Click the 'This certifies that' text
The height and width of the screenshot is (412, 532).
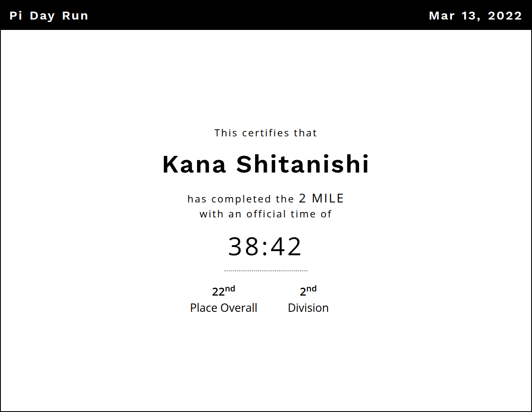(266, 133)
